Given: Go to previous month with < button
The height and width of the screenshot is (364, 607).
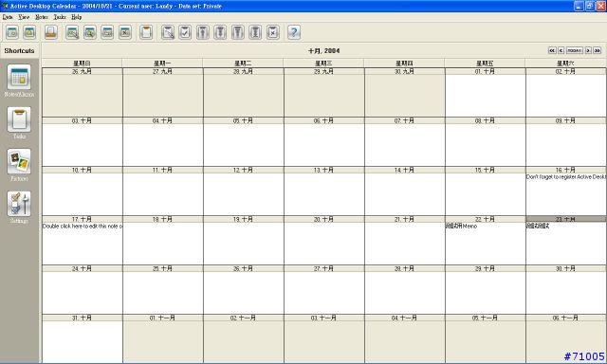Looking at the screenshot, I should point(561,50).
